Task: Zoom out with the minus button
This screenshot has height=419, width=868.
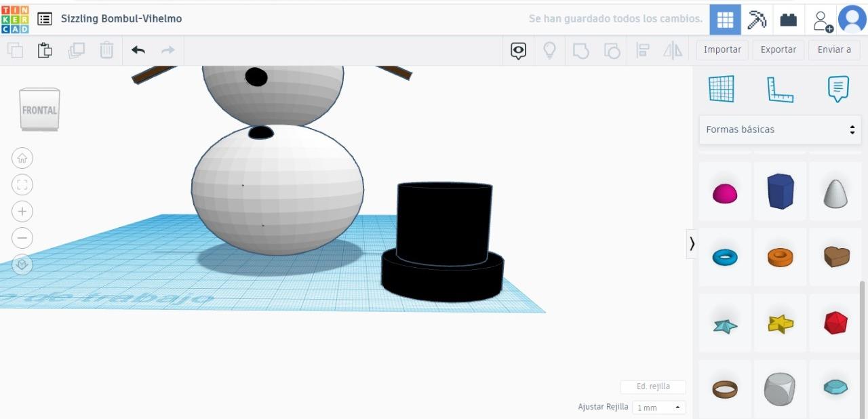Action: coord(22,238)
